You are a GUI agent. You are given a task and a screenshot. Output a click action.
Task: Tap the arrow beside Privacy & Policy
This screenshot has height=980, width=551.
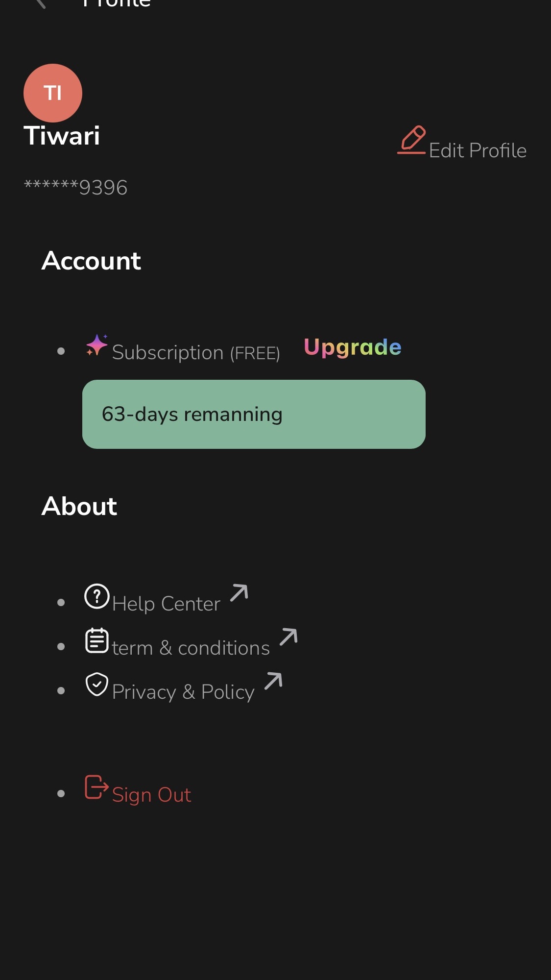pos(273,681)
